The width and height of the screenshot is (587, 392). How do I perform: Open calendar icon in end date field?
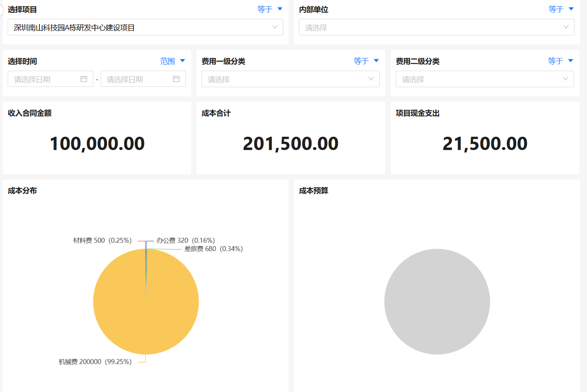point(176,79)
